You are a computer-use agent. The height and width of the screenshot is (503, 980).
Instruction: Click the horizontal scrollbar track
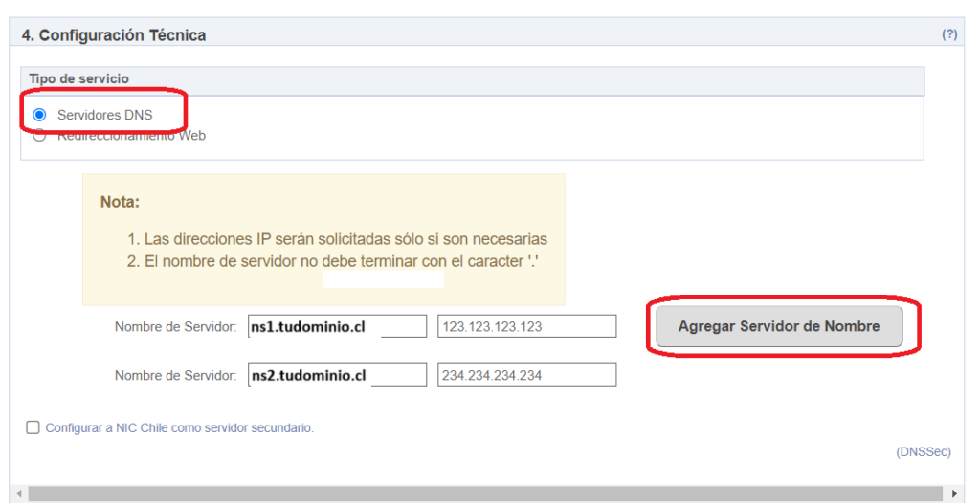point(485,493)
